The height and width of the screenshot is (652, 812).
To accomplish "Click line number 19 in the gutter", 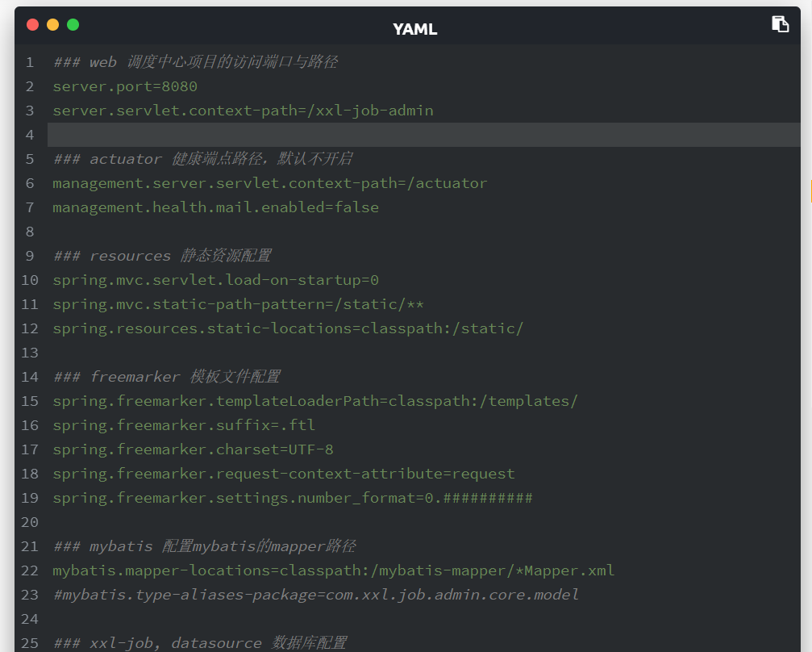I will 30,498.
